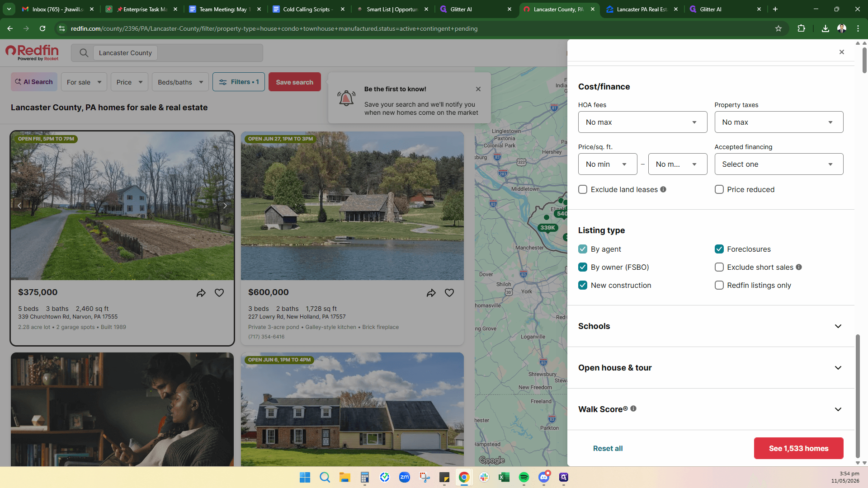The image size is (868, 488).
Task: Dismiss the 'Be the first to know' popup
Action: 478,89
